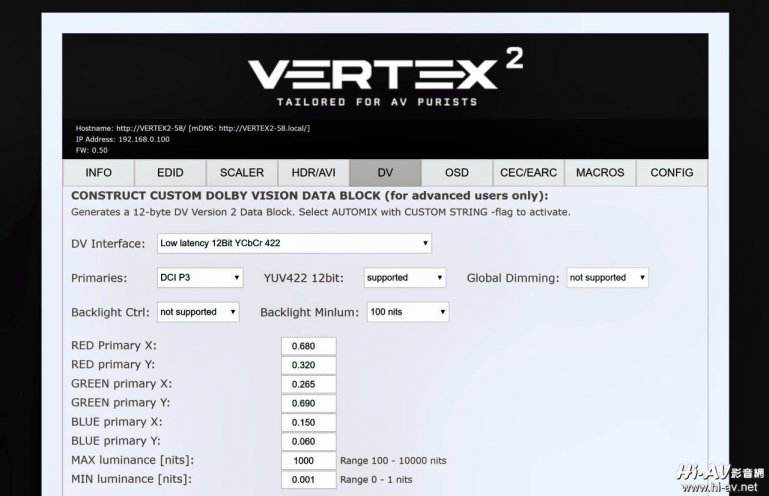Screen dimensions: 769x496
Task: Open the YUV422 12bit supported dropdown
Action: click(x=405, y=278)
